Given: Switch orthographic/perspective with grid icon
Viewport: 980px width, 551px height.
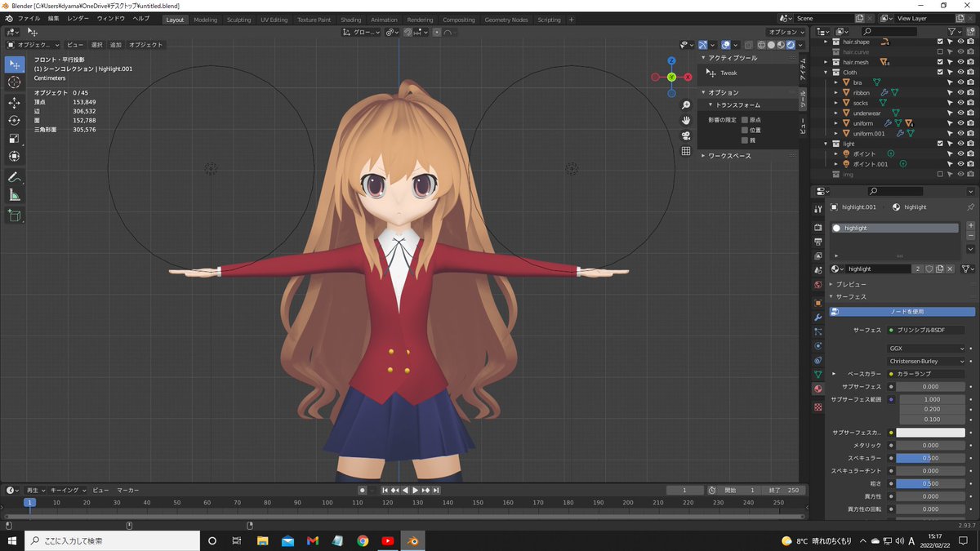Looking at the screenshot, I should pos(686,151).
